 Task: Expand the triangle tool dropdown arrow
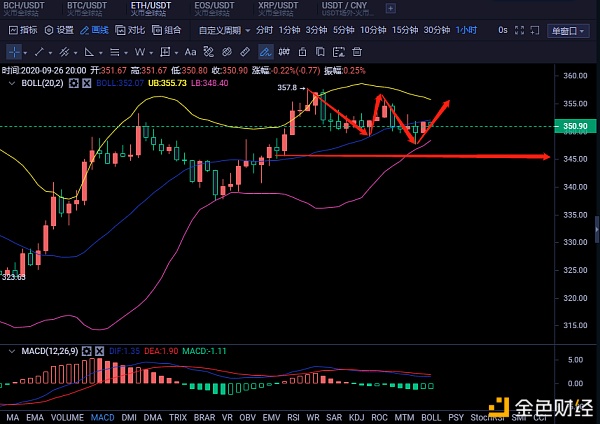click(x=101, y=53)
